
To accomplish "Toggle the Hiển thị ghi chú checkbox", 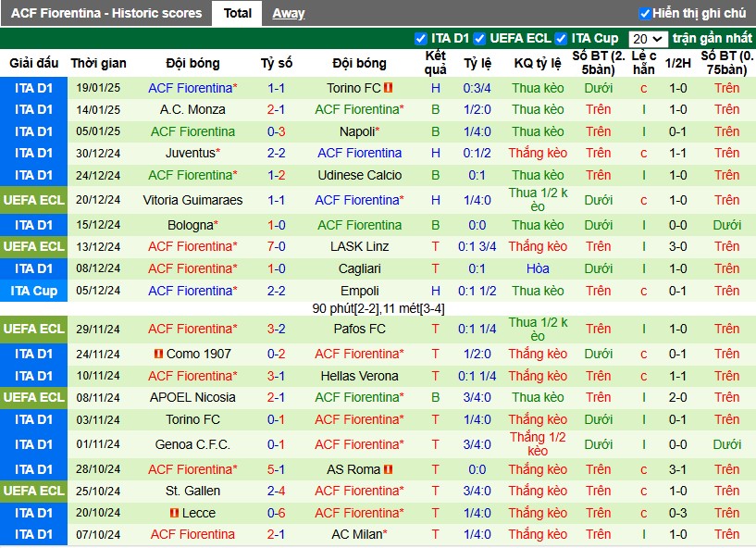I will click(645, 14).
